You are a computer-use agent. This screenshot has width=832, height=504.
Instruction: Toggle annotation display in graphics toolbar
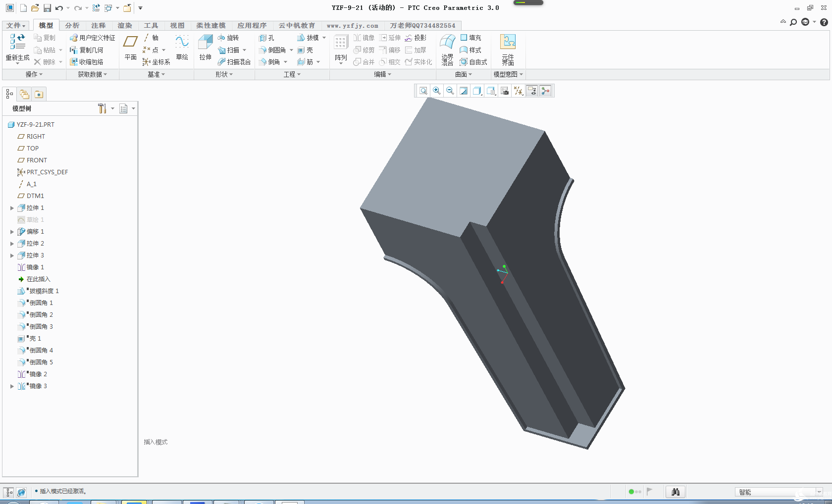(x=532, y=91)
